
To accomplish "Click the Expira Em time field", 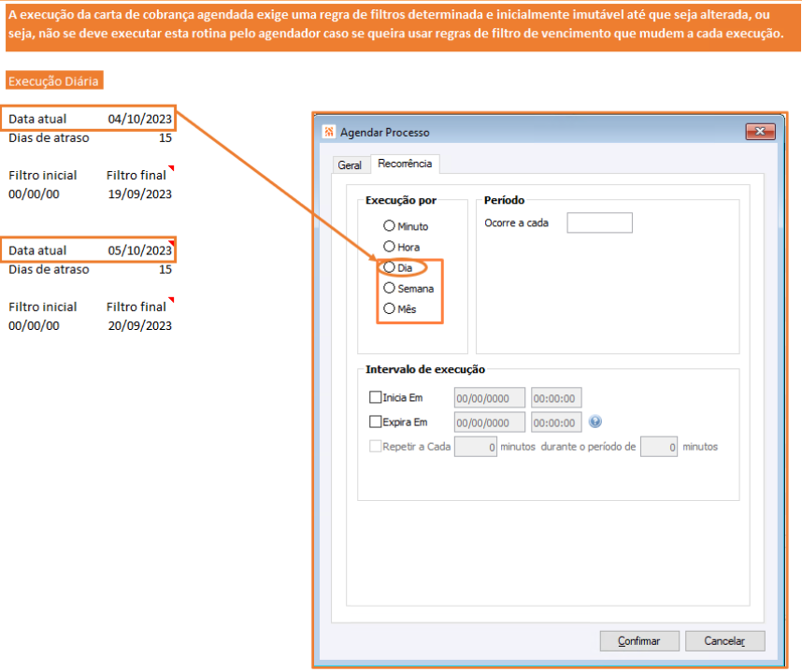I will pos(556,422).
